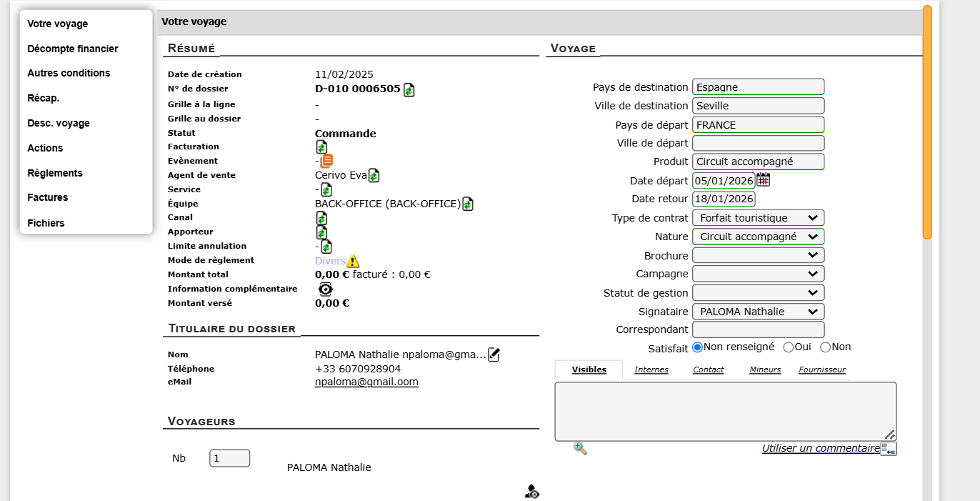Click the magnifier icon below the comment box
The width and height of the screenshot is (980, 501).
(x=580, y=448)
